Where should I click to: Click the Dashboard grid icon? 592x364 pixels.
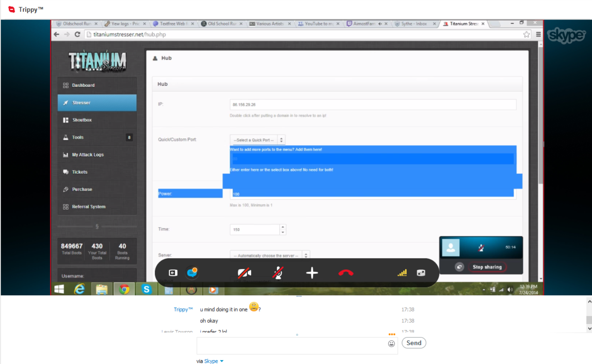click(x=66, y=85)
